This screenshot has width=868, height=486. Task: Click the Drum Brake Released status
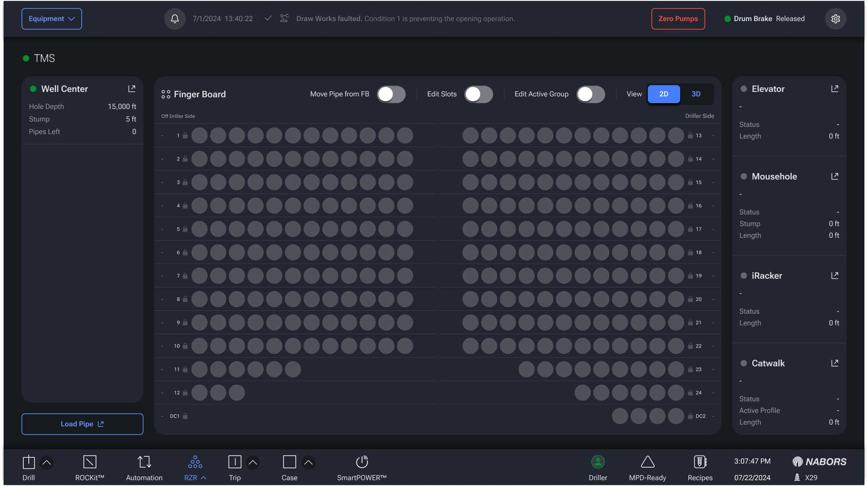764,19
